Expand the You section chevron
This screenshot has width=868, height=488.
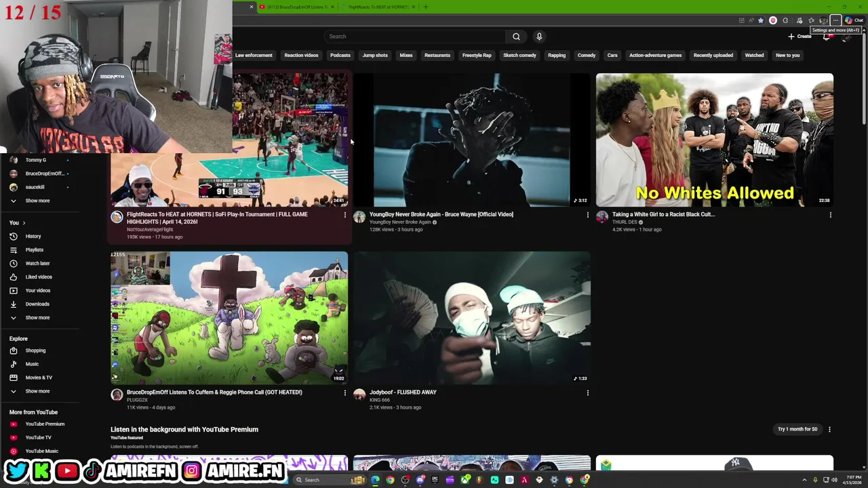click(x=24, y=222)
